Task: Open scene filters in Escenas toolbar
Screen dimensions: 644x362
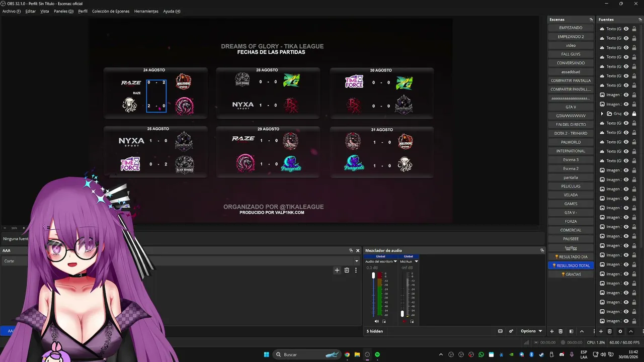Action: tap(571, 331)
